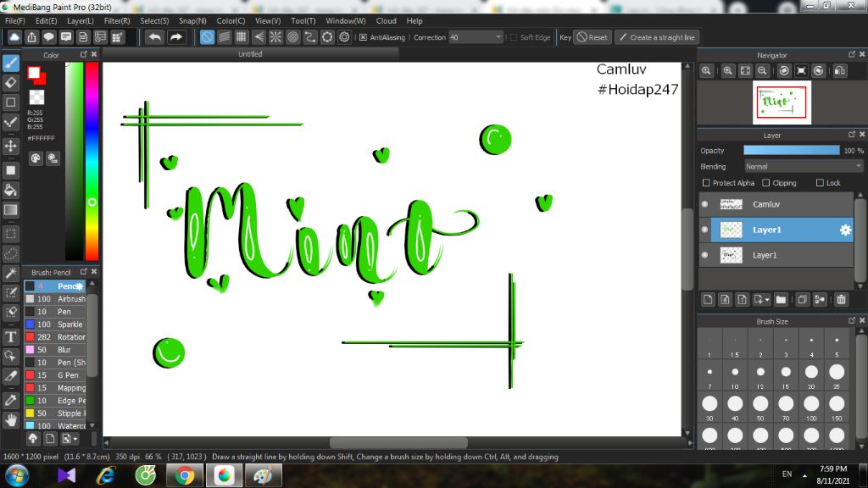Viewport: 868px width, 488px height.
Task: Click Zoom Out in Navigator panel
Action: 762,71
